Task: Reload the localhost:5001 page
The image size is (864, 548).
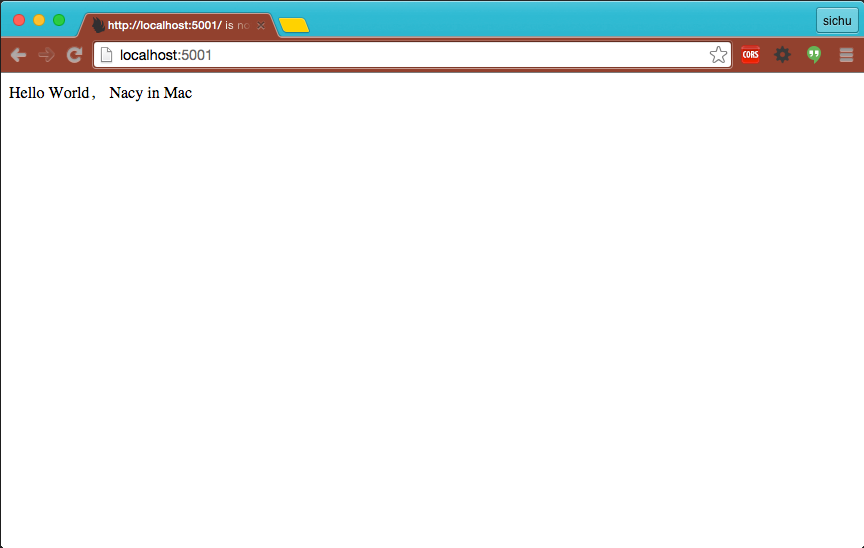Action: 74,55
